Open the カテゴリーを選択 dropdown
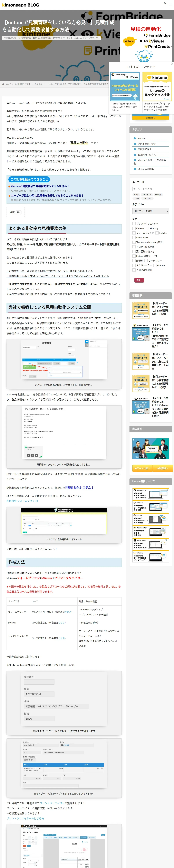This screenshot has width=174, height=868. [x=150, y=211]
